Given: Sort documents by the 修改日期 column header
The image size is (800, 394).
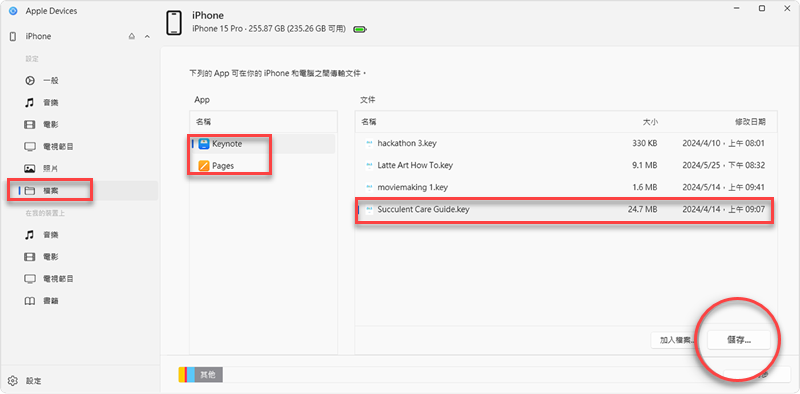Looking at the screenshot, I should (750, 122).
